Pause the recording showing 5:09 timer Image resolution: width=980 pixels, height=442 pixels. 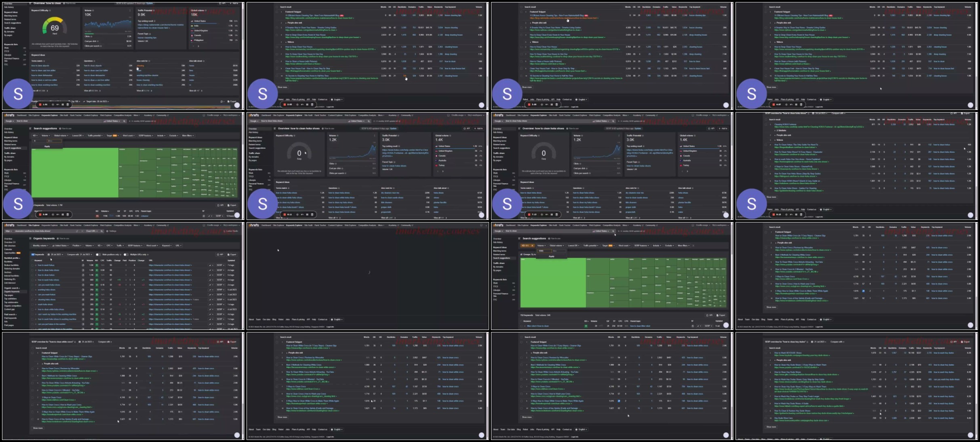[63, 214]
